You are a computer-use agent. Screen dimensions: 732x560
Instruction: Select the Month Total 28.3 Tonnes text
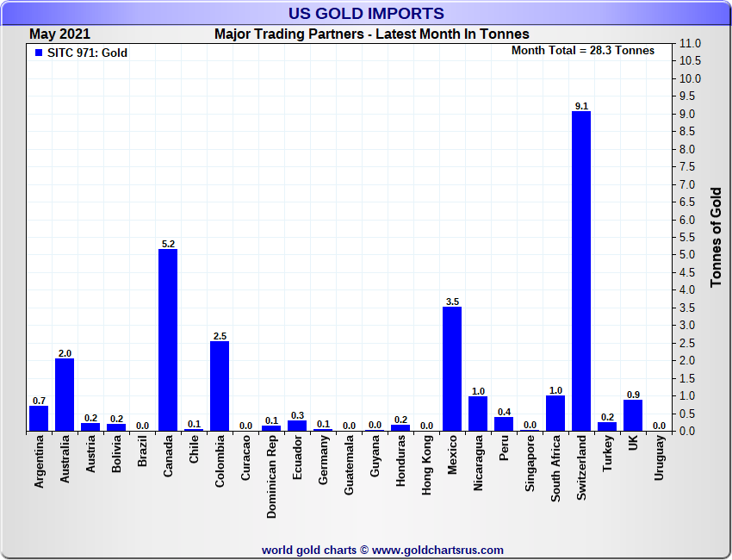582,50
